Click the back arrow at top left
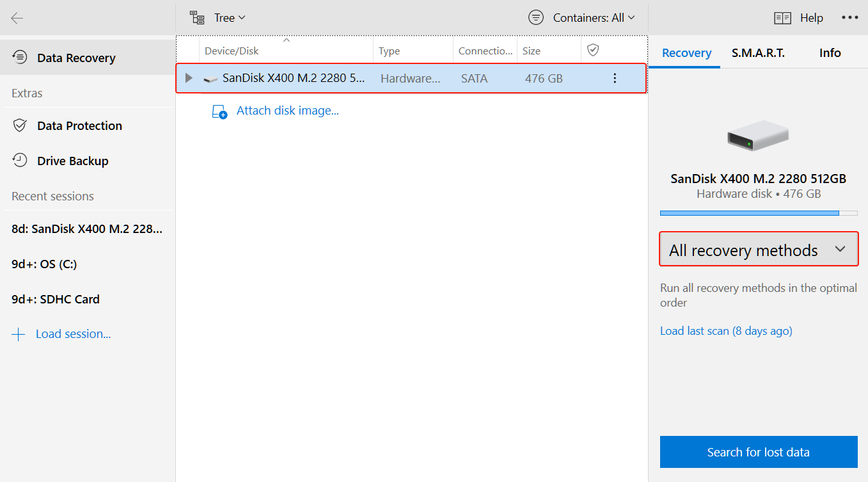868x482 pixels. 17,18
